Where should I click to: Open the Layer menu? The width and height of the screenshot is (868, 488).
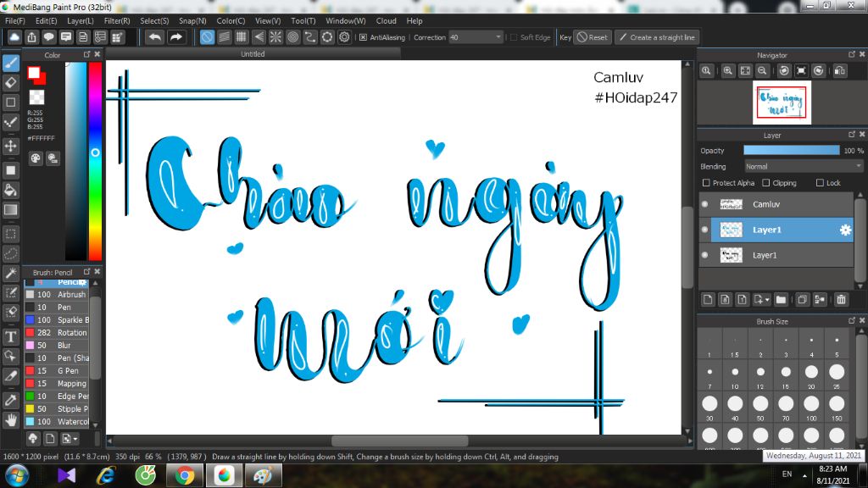[x=81, y=21]
